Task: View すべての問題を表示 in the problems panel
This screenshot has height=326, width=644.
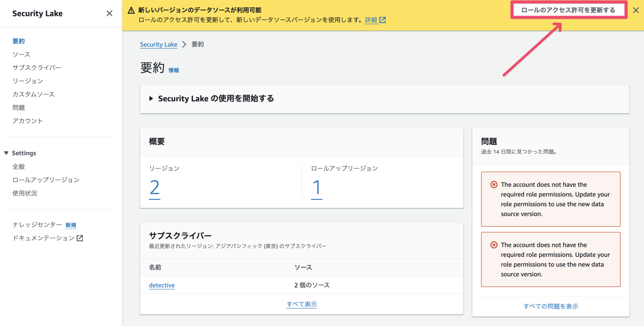Action: coord(551,306)
